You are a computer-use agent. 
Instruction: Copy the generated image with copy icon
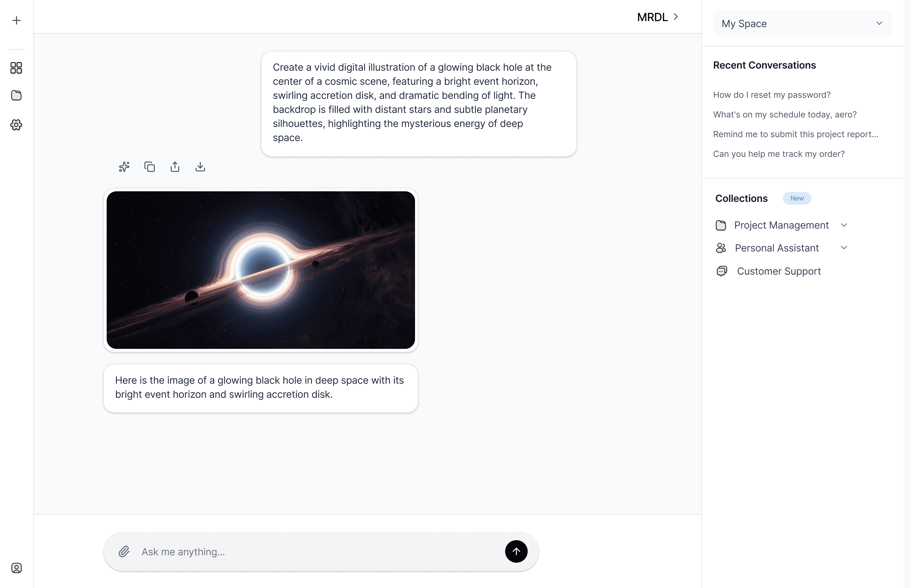pyautogui.click(x=149, y=167)
